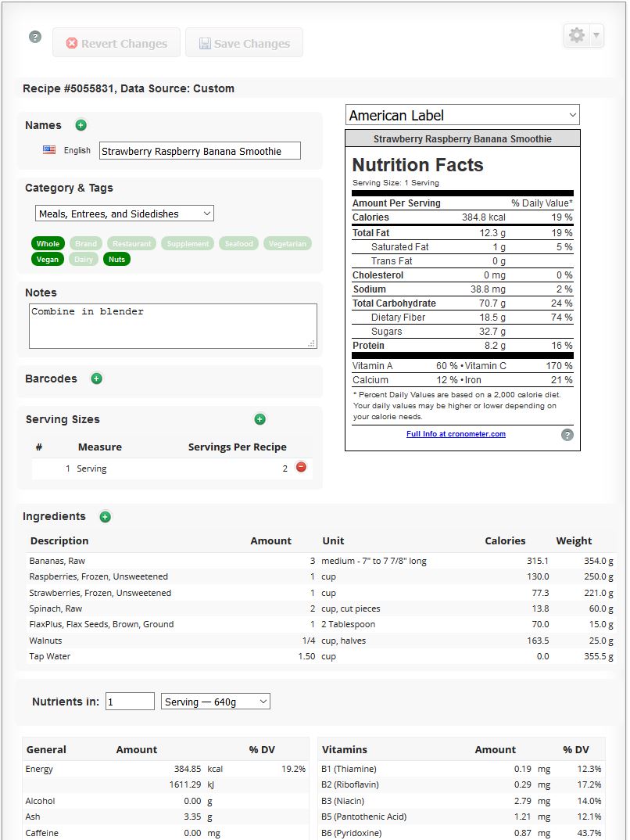The height and width of the screenshot is (840, 630).
Task: Click the Servings Per Recipe value 2
Action: [x=285, y=468]
